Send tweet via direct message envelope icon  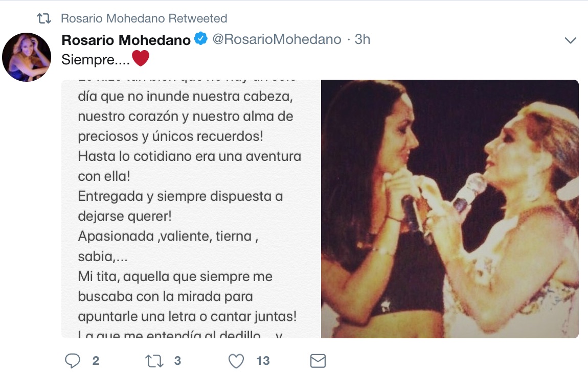tap(318, 361)
